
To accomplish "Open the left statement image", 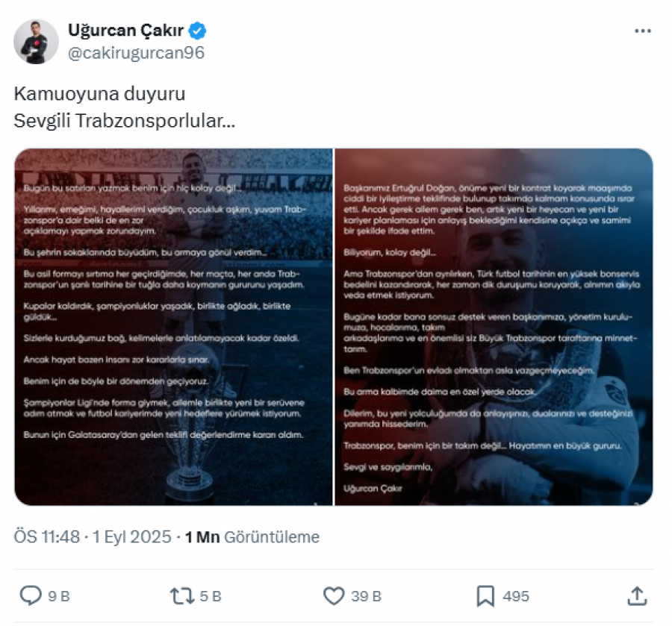I will coord(173,327).
